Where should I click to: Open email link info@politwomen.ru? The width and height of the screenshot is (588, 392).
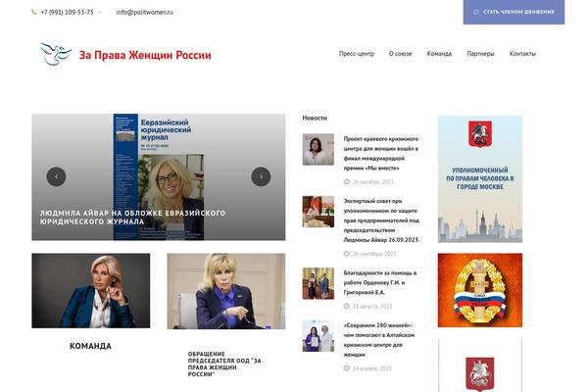point(145,13)
